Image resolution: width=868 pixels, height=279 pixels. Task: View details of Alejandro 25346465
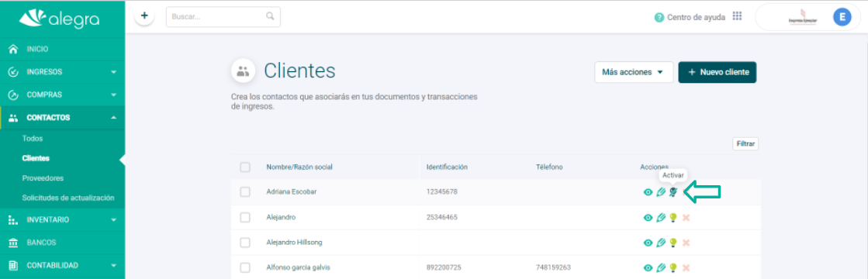click(x=648, y=218)
